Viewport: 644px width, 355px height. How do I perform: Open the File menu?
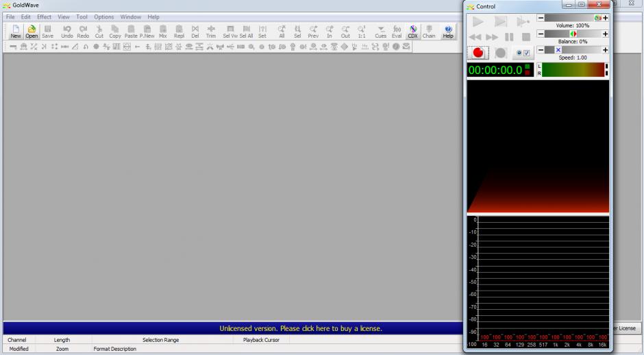(x=10, y=17)
